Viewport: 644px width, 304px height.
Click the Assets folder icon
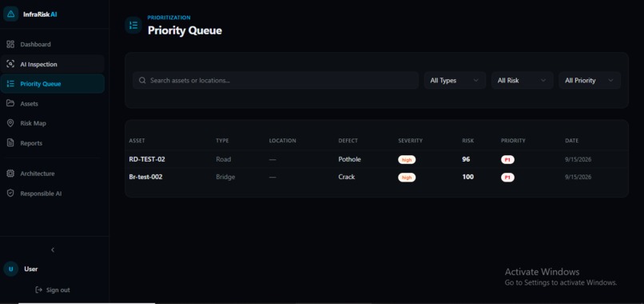[x=10, y=104]
